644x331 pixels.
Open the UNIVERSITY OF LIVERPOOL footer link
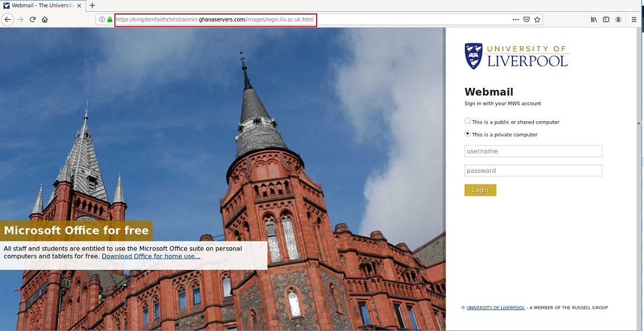tap(496, 308)
